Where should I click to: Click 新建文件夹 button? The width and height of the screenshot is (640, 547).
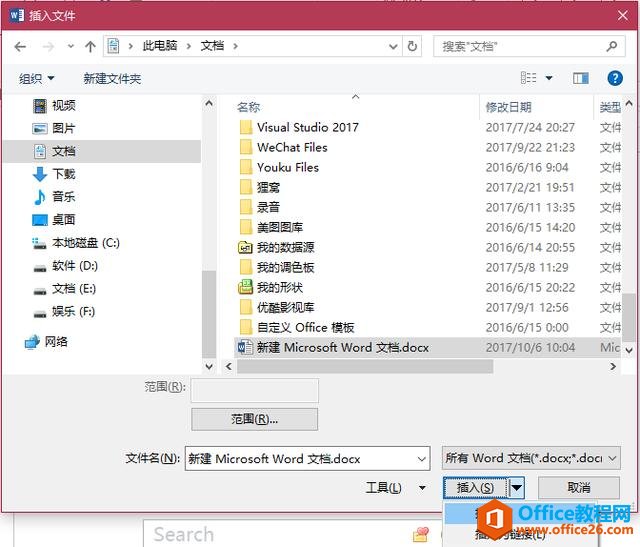pyautogui.click(x=112, y=78)
